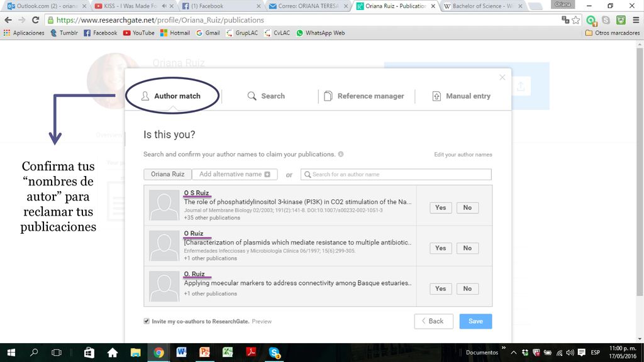This screenshot has height=362, width=644.
Task: Click Add alternative name field
Action: pos(235,174)
